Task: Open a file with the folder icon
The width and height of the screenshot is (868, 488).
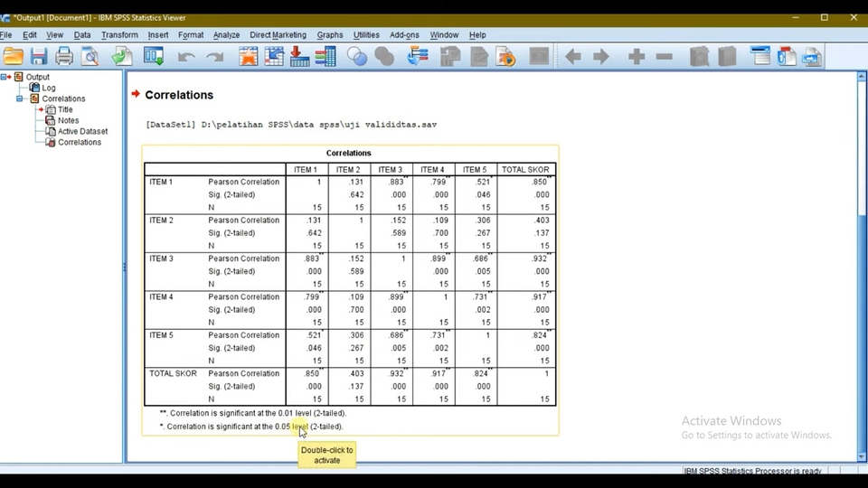Action: 14,56
